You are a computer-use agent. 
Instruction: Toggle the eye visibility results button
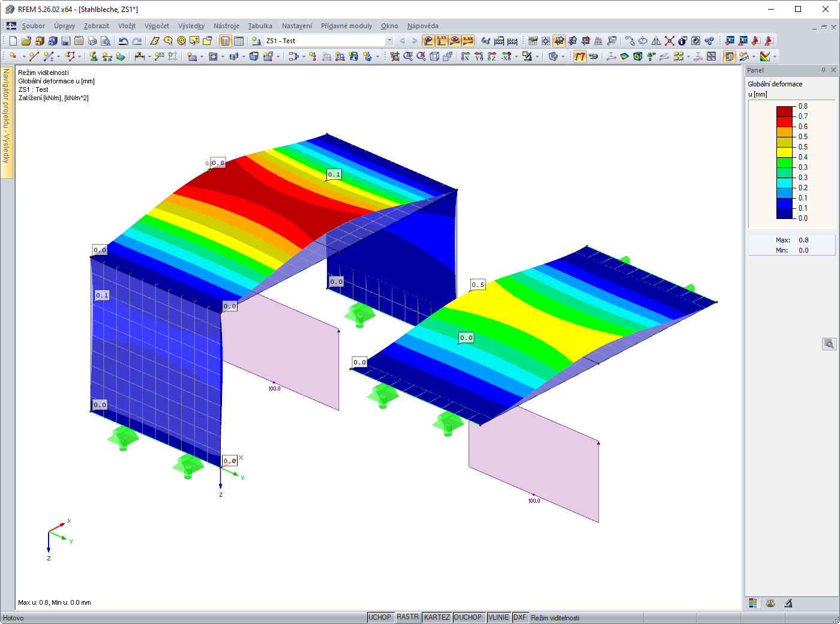455,41
